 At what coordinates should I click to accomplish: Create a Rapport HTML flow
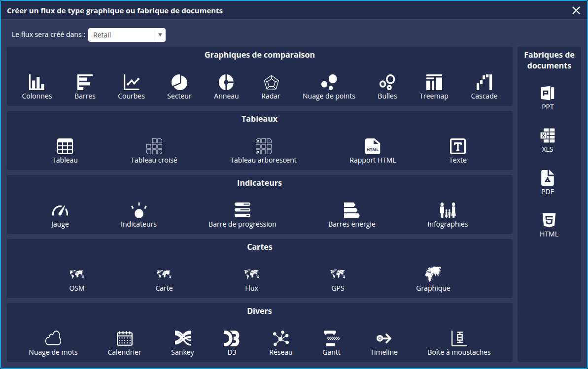coord(373,151)
